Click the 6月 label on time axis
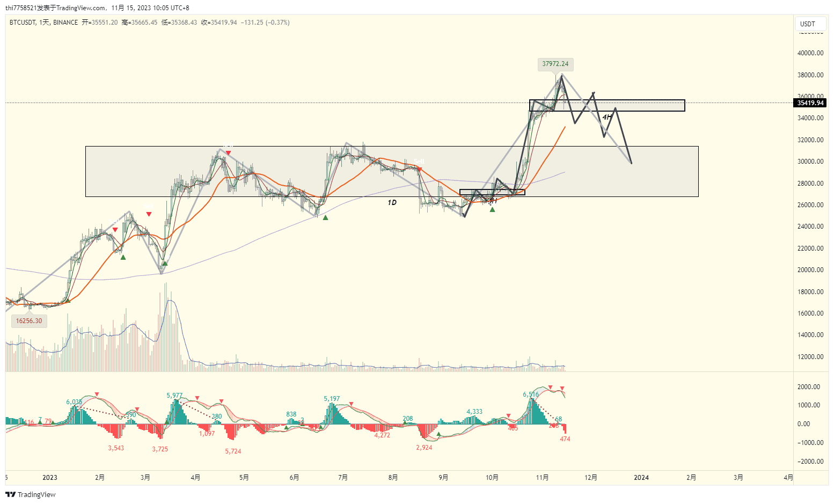This screenshot has height=504, width=834. [x=294, y=478]
